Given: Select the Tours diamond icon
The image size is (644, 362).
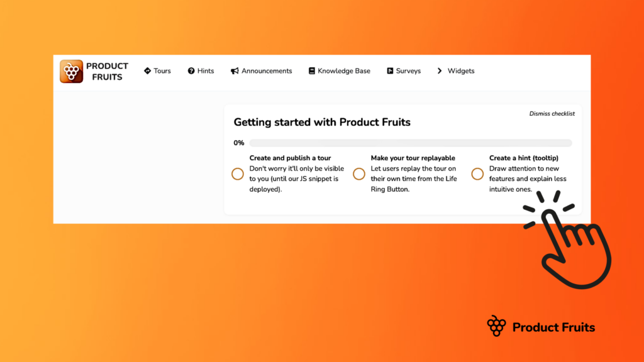Looking at the screenshot, I should (147, 70).
